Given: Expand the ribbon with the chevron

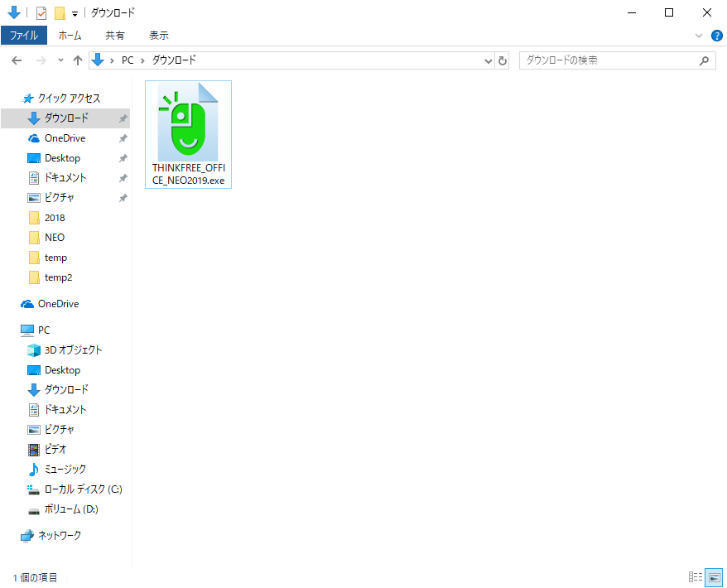Looking at the screenshot, I should pos(698,36).
